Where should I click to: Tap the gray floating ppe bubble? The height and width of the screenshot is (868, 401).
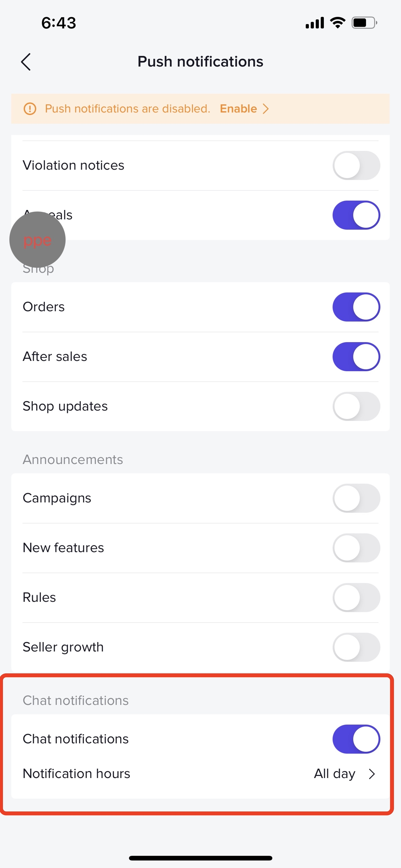tap(37, 240)
